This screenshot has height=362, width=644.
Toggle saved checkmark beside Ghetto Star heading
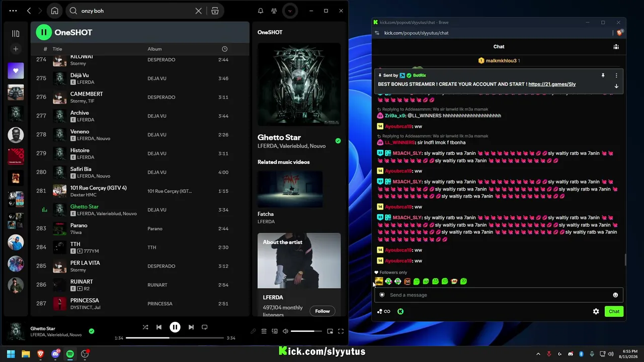click(x=338, y=141)
